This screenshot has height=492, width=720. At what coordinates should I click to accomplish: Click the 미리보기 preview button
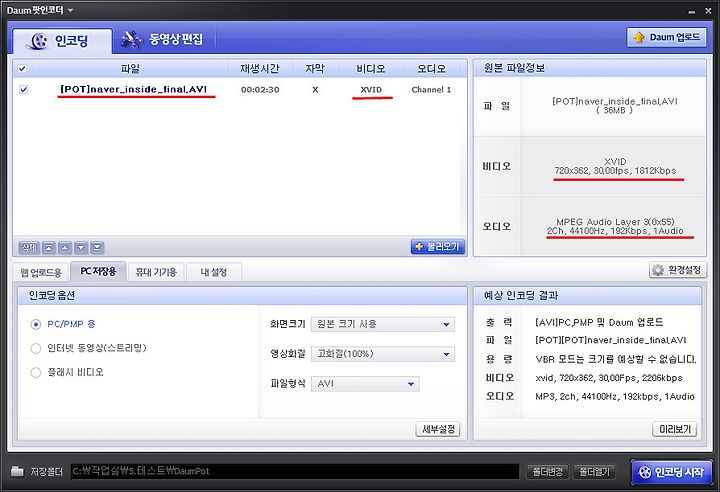point(675,429)
